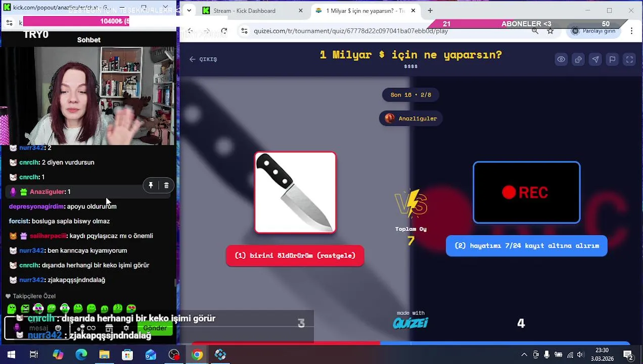The height and width of the screenshot is (364, 643).
Task: Open the Chrome three-dot menu
Action: 631,31
